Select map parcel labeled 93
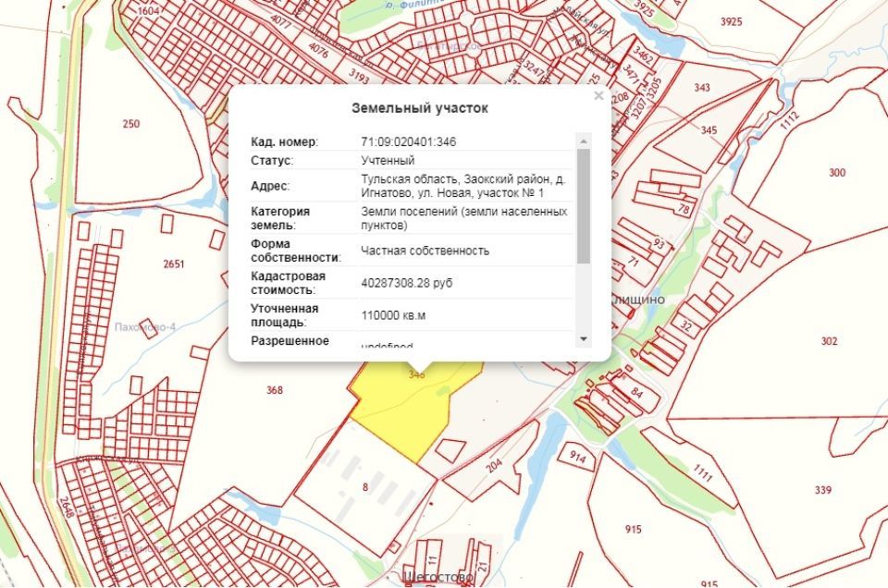 coord(659,244)
